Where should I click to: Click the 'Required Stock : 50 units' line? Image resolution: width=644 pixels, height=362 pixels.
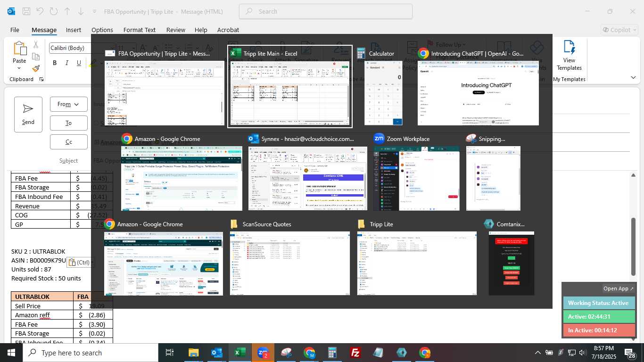click(46, 278)
